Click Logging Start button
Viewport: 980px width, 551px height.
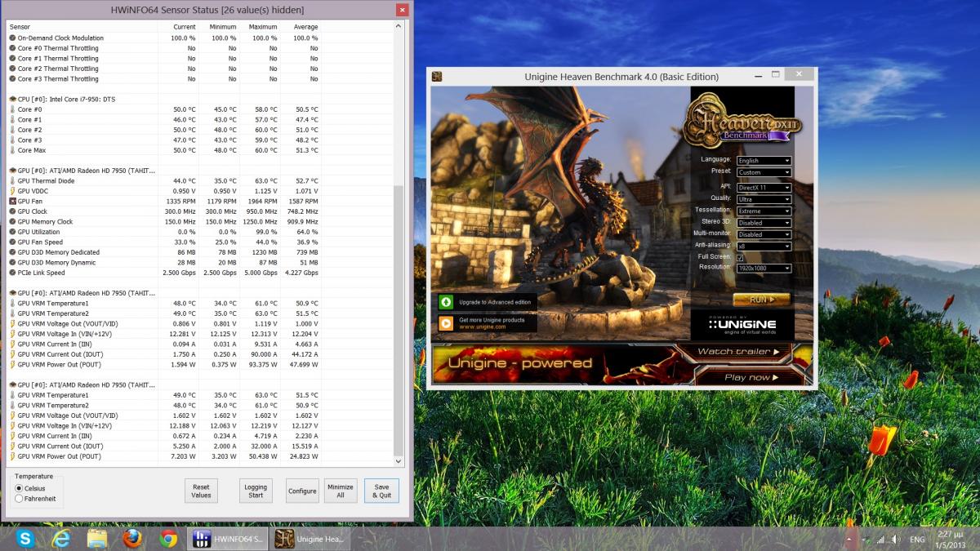tap(256, 491)
